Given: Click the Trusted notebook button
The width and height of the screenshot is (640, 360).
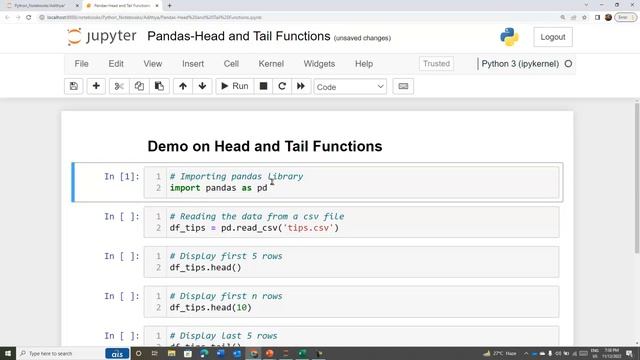Looking at the screenshot, I should click(x=436, y=64).
